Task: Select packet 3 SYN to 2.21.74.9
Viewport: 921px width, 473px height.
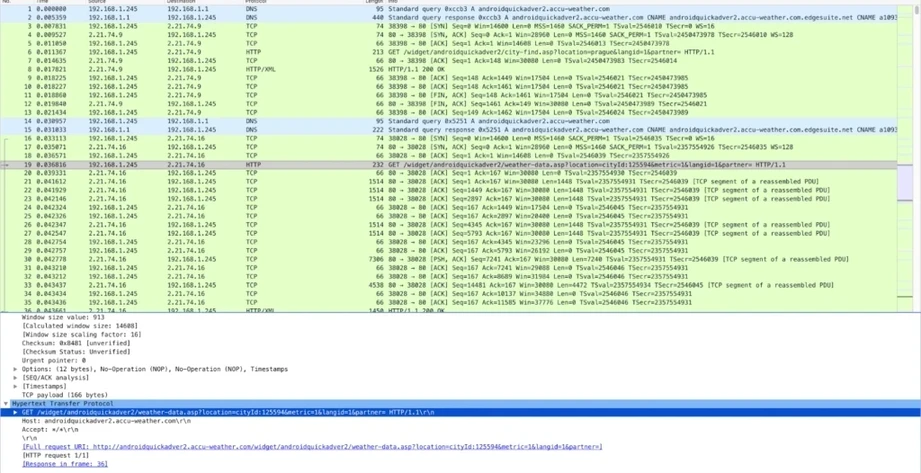Action: [449, 26]
